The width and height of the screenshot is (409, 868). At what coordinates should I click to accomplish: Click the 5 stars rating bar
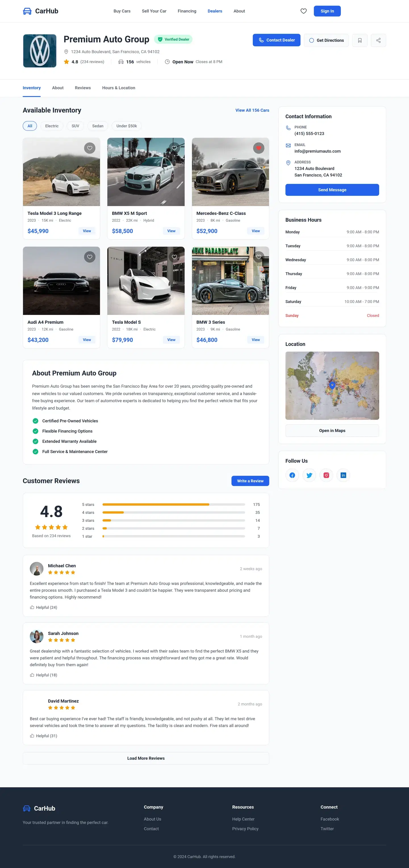[x=174, y=504]
